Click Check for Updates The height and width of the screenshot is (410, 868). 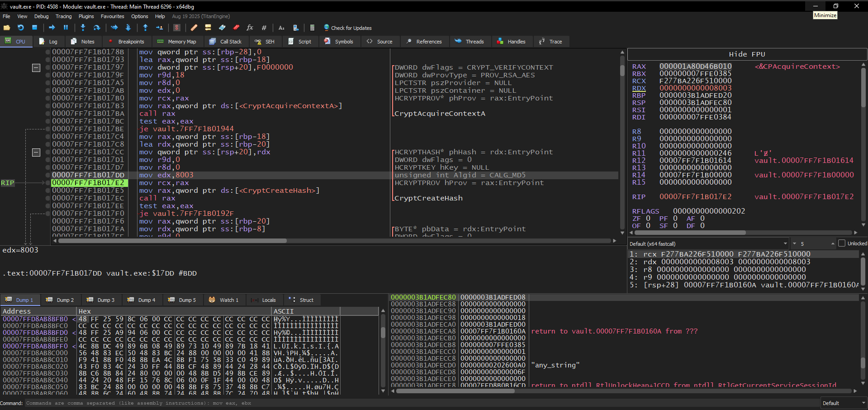pyautogui.click(x=348, y=28)
